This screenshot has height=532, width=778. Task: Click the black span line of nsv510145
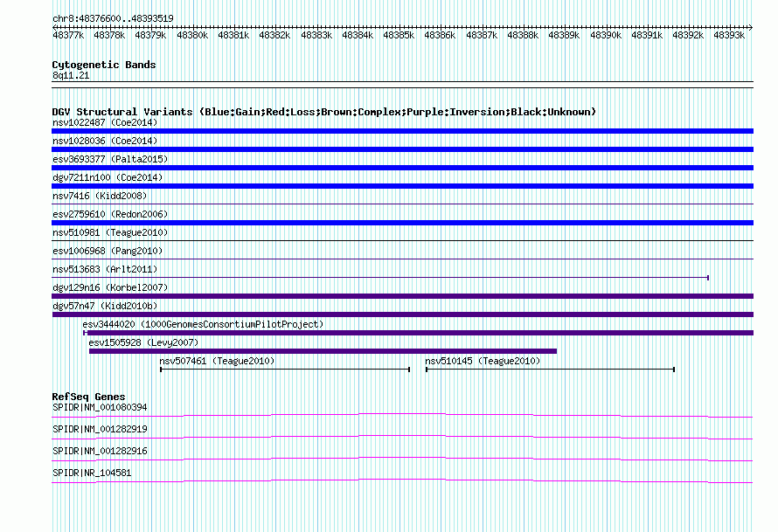[550, 370]
